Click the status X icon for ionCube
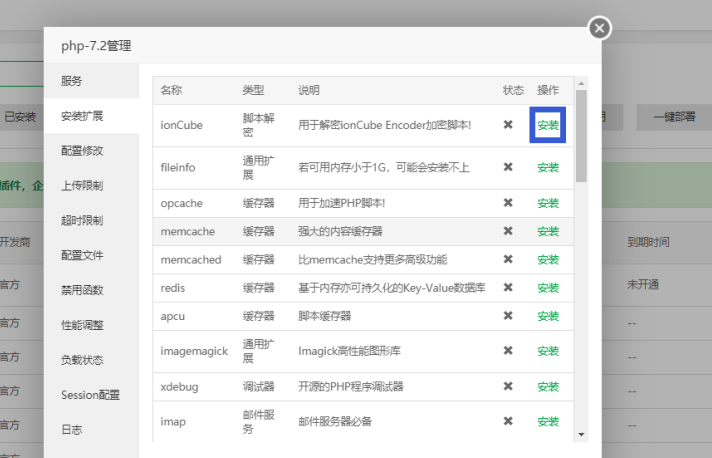Image resolution: width=712 pixels, height=458 pixels. pyautogui.click(x=508, y=125)
